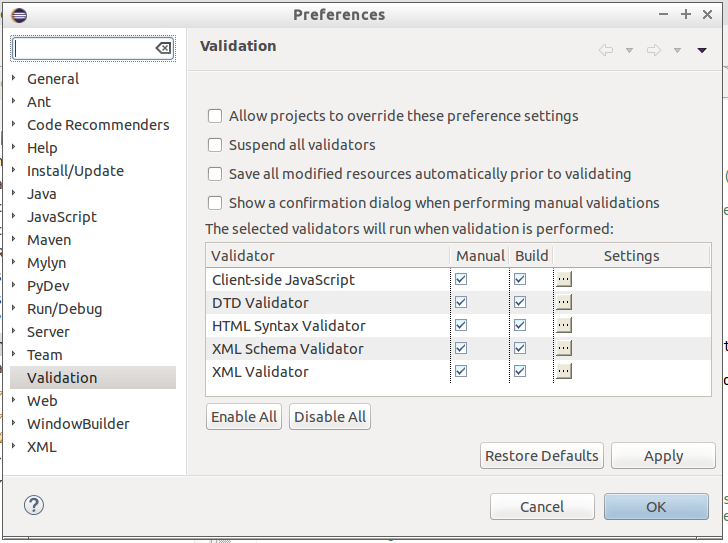
Task: Open settings for XML Schema Validator
Action: click(564, 349)
